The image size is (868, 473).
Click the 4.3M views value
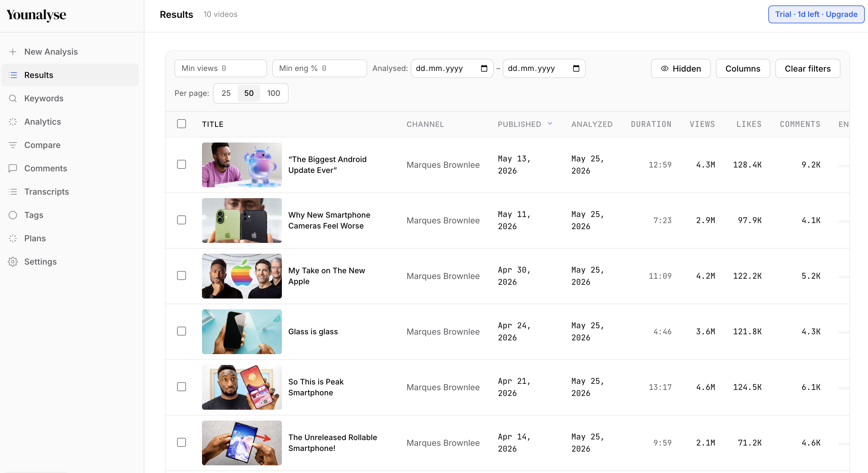pos(705,165)
